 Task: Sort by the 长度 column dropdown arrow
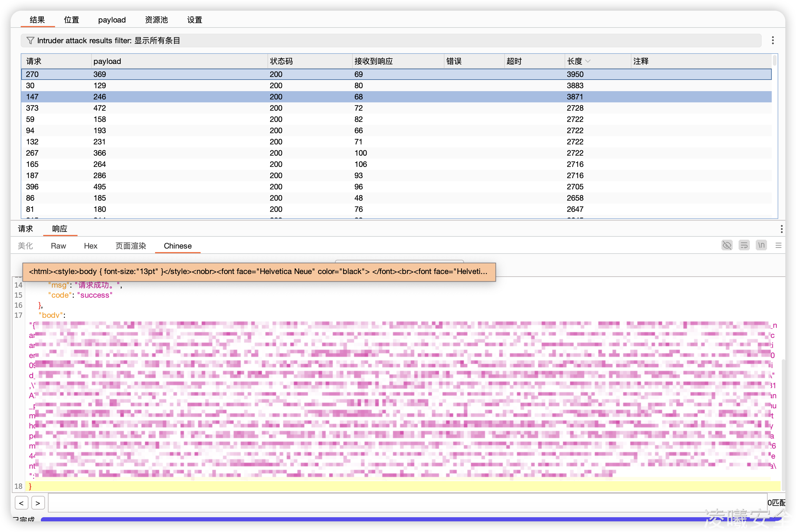(x=588, y=62)
